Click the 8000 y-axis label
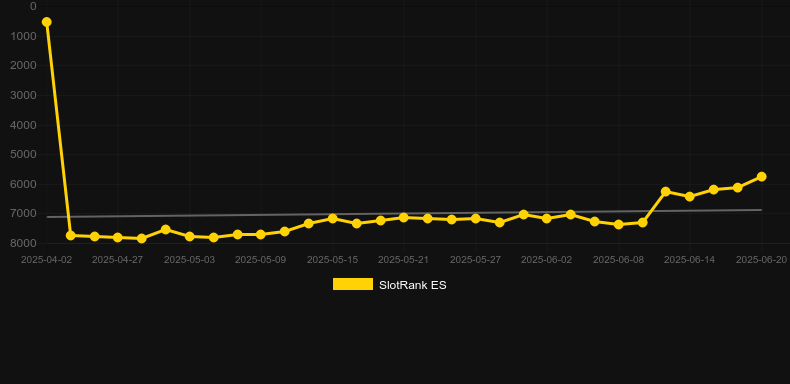 tap(23, 243)
